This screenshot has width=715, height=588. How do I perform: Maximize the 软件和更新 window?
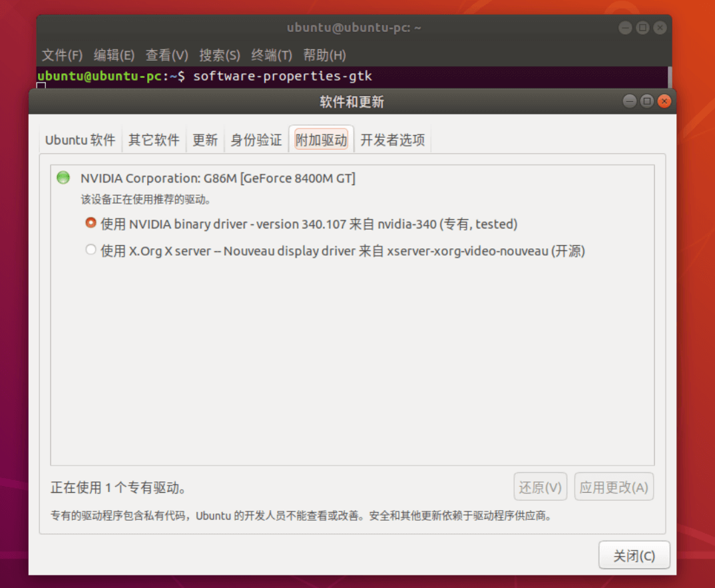[x=646, y=101]
